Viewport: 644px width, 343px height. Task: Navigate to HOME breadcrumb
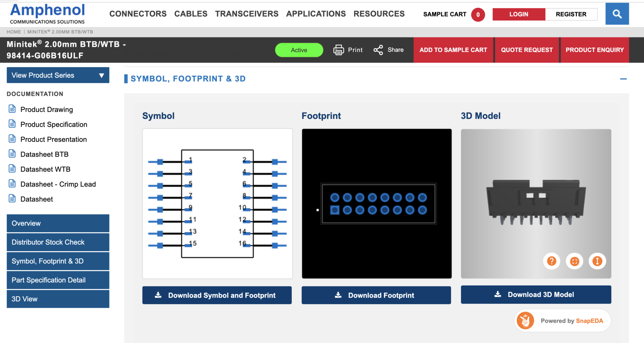[14, 32]
